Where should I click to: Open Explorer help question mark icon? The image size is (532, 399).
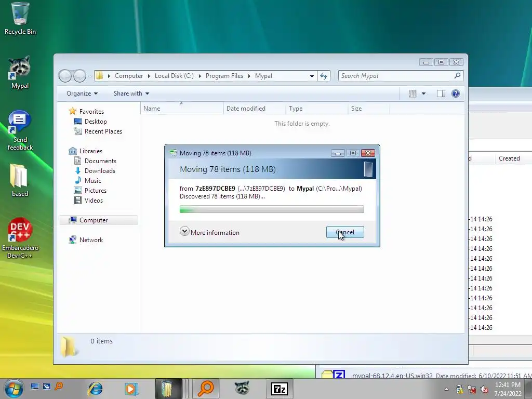(456, 94)
